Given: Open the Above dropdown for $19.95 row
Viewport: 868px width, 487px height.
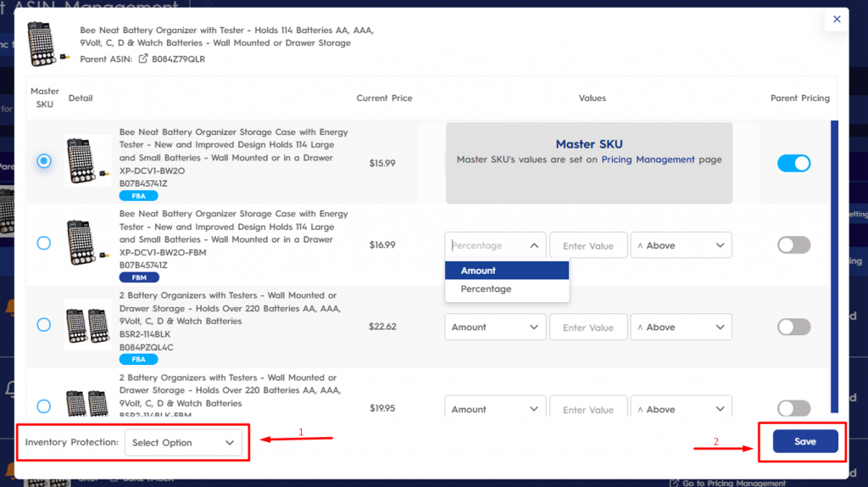Looking at the screenshot, I should pyautogui.click(x=681, y=408).
